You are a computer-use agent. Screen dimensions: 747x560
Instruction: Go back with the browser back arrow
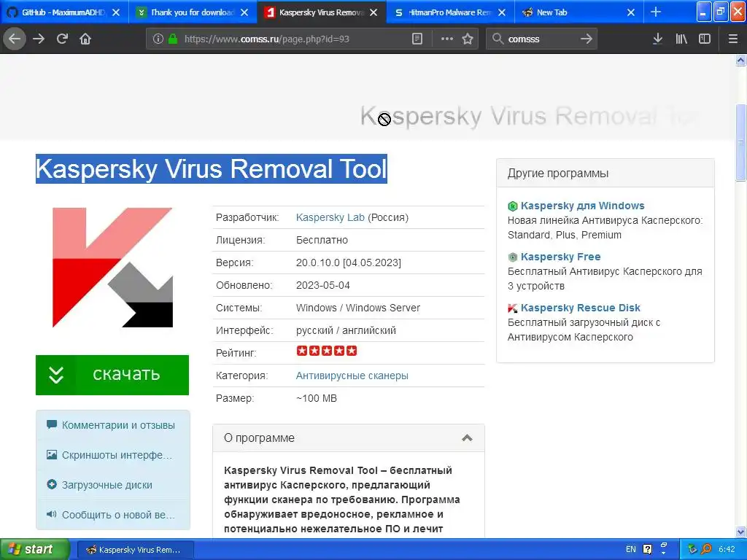tap(15, 39)
